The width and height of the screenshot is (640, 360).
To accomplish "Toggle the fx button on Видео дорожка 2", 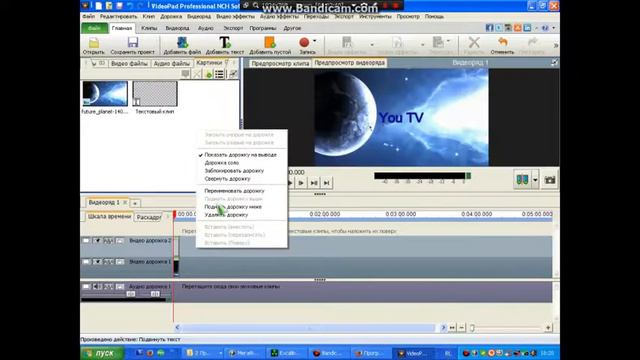I will 108,241.
